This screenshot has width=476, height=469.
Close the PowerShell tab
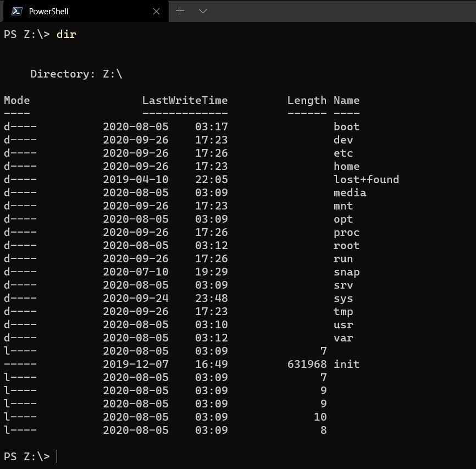tap(156, 11)
